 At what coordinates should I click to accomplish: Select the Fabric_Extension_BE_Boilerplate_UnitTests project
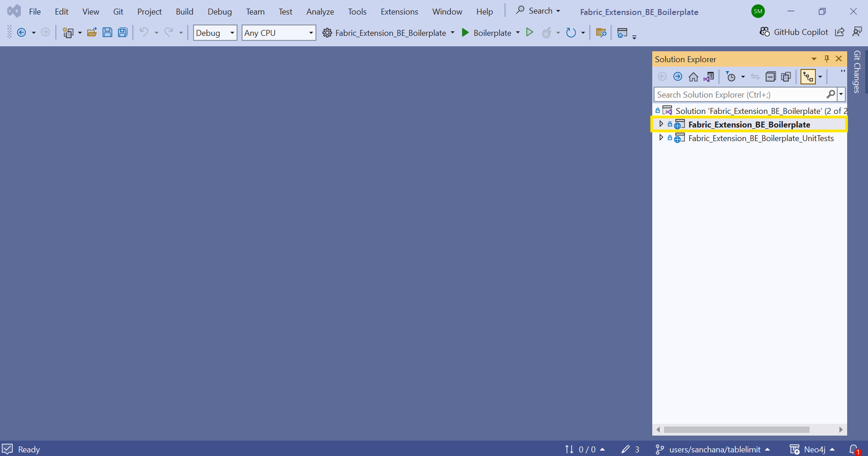[761, 138]
